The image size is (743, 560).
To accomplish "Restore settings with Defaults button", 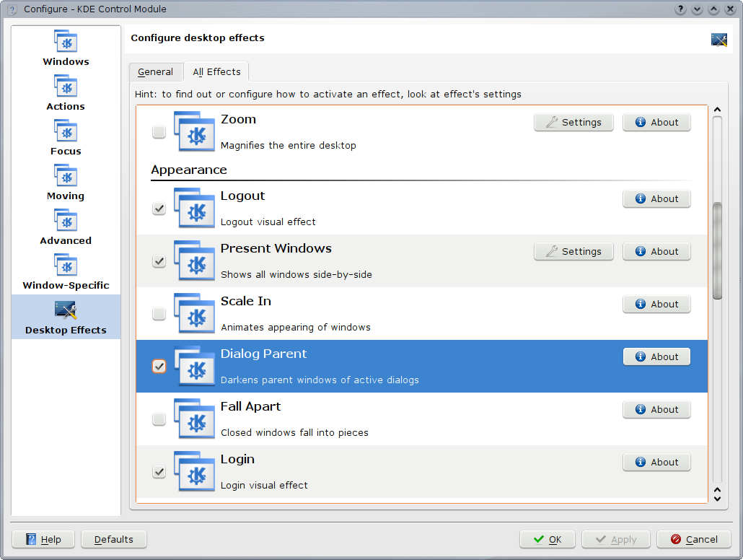I will [x=114, y=540].
